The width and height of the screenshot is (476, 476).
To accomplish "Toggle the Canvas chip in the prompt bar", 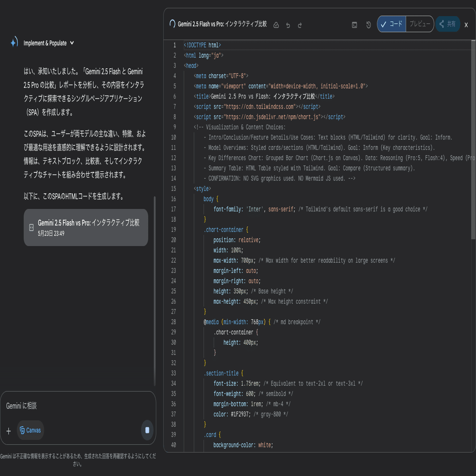I will pos(30,430).
